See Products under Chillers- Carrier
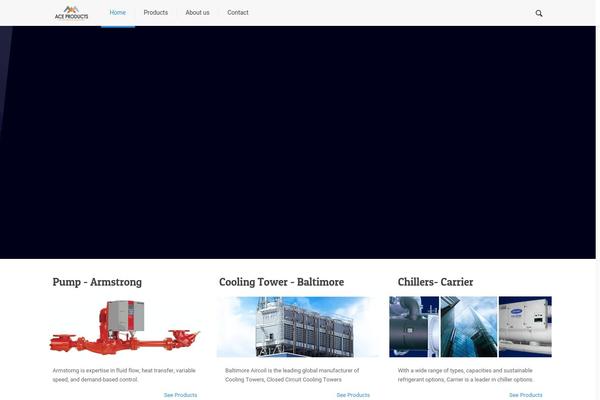600x400 pixels. 526,395
